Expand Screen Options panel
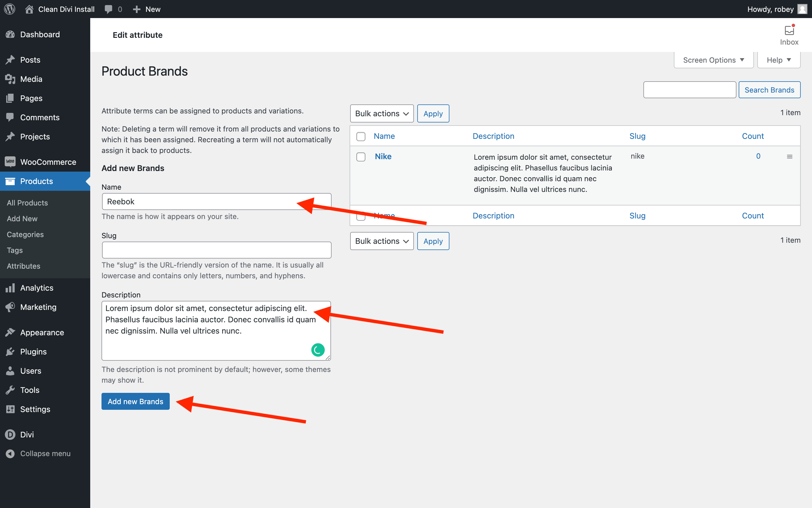812x508 pixels. point(714,60)
